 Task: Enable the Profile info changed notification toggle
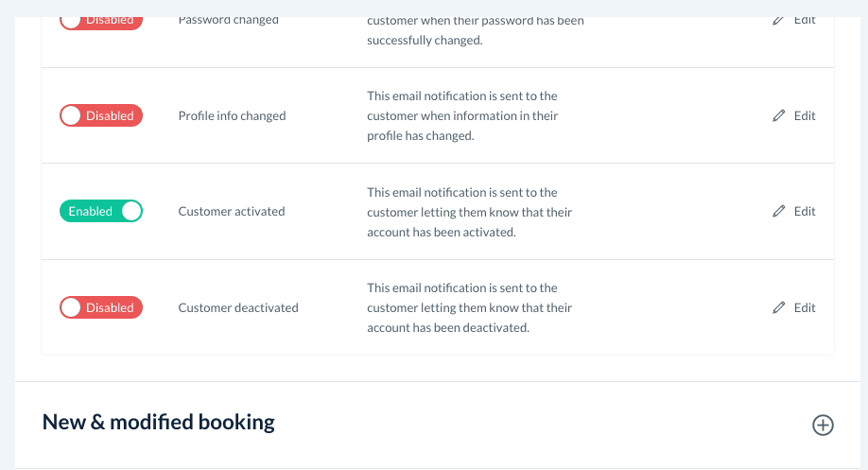[101, 115]
